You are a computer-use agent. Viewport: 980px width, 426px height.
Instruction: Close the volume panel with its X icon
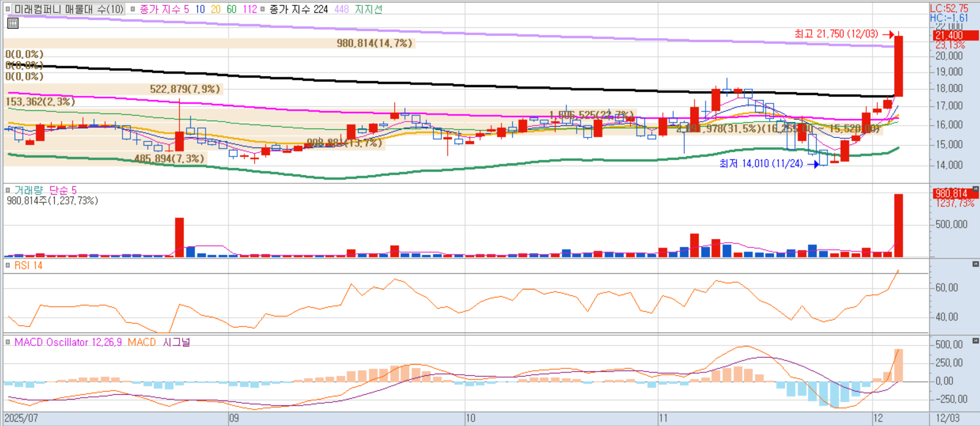coord(975,189)
